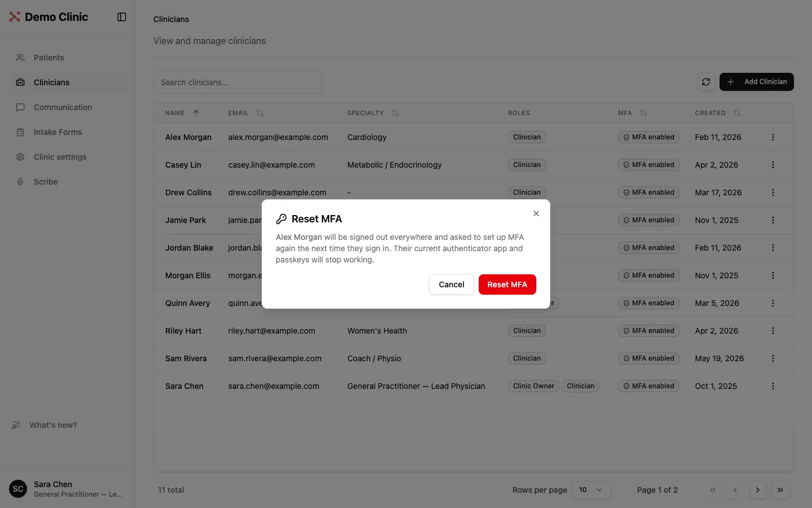Open row actions menu for Quinn Avery
Image resolution: width=812 pixels, height=508 pixels.
pos(773,303)
